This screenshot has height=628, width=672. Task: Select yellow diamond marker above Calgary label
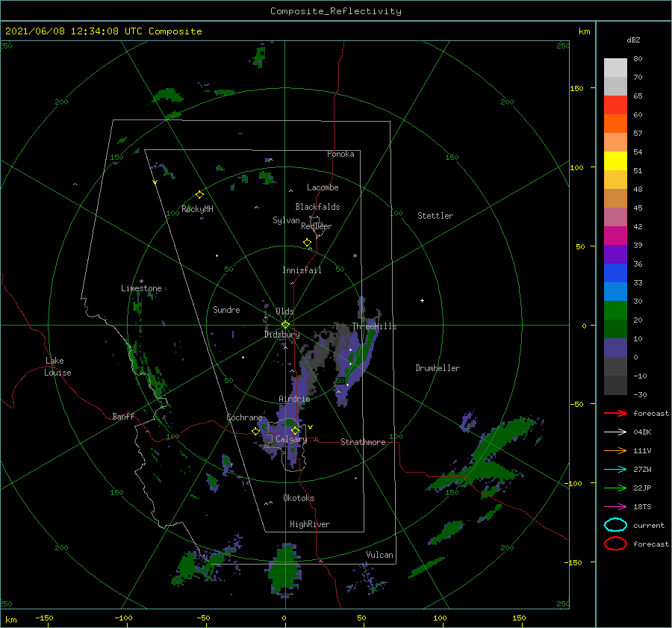tap(295, 430)
